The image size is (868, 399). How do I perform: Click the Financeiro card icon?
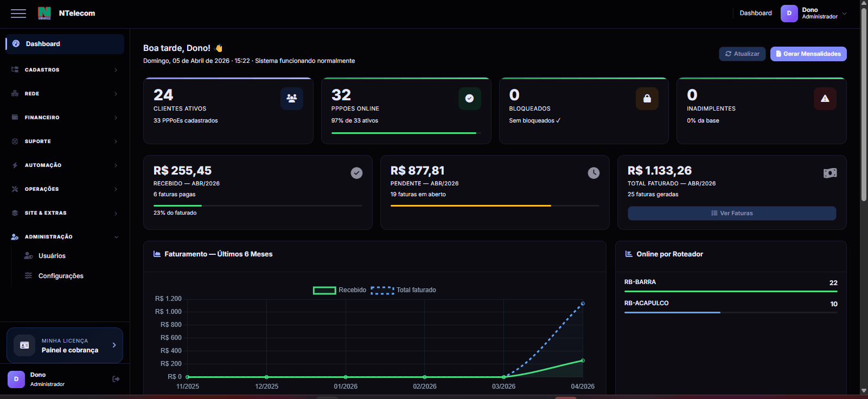(15, 118)
